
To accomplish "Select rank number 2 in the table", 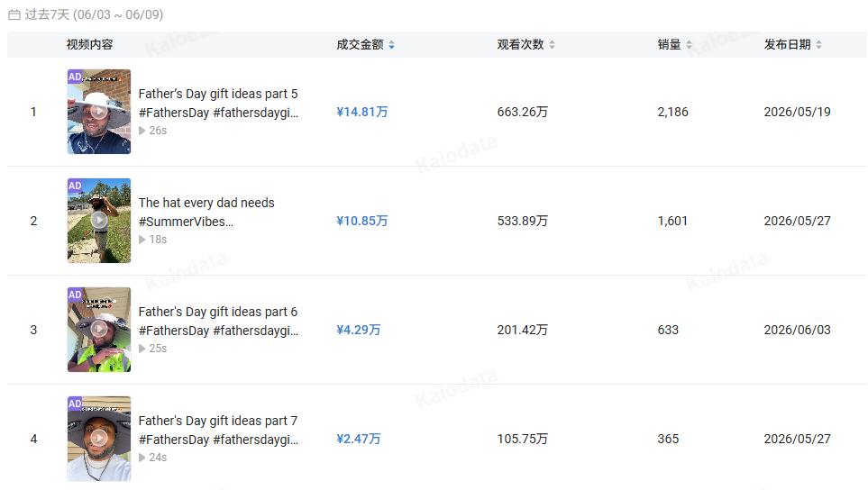I will click(33, 221).
